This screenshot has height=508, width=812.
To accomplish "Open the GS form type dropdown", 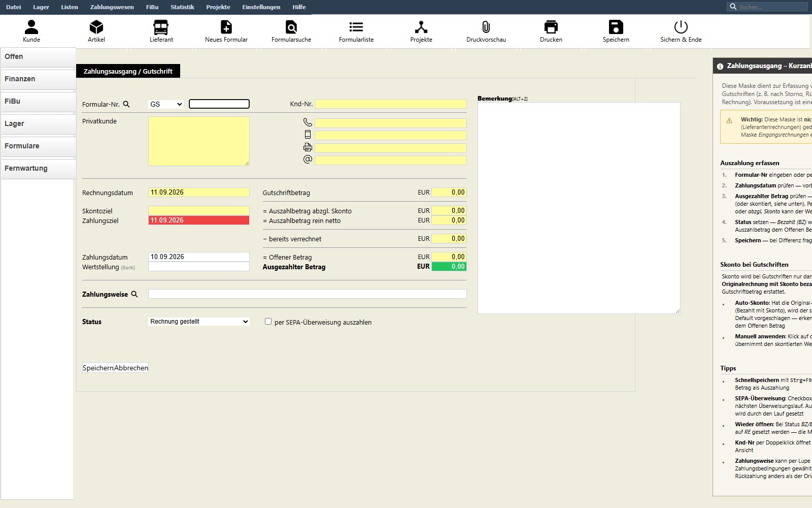I will (x=166, y=104).
